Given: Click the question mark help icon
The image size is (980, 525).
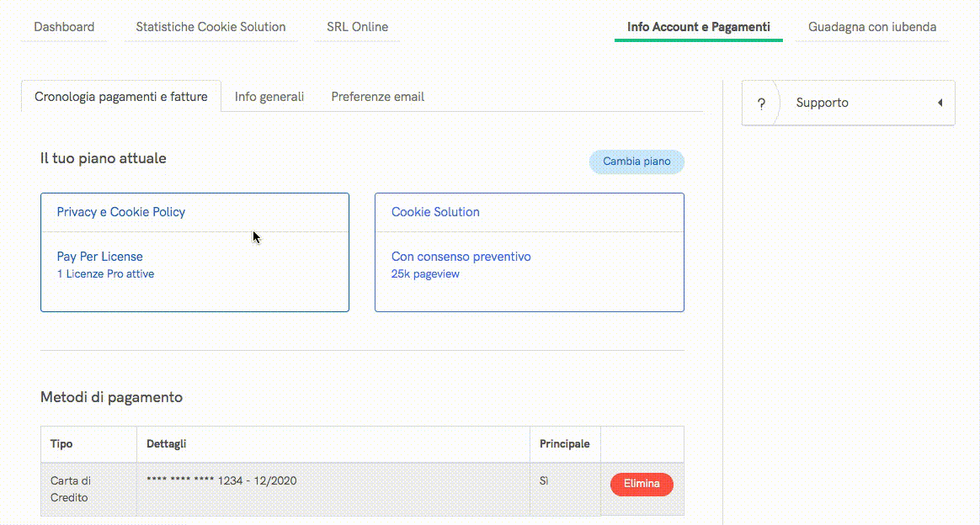Looking at the screenshot, I should click(762, 103).
